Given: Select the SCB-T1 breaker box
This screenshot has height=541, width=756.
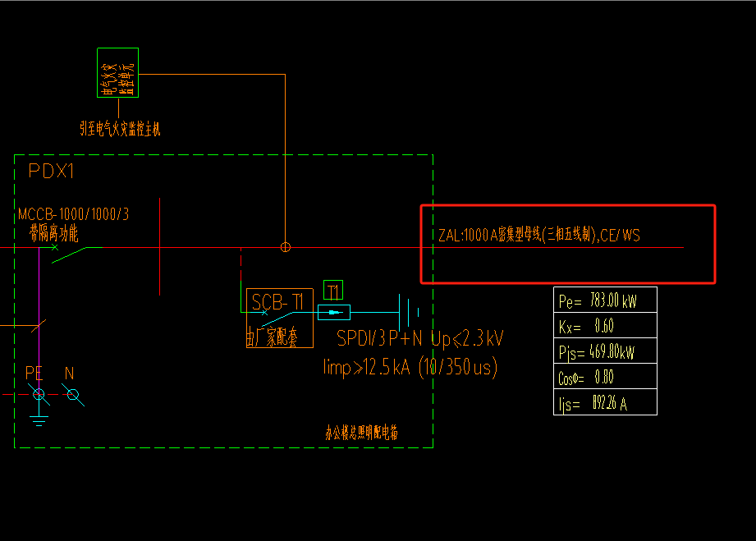Looking at the screenshot, I should (280, 318).
